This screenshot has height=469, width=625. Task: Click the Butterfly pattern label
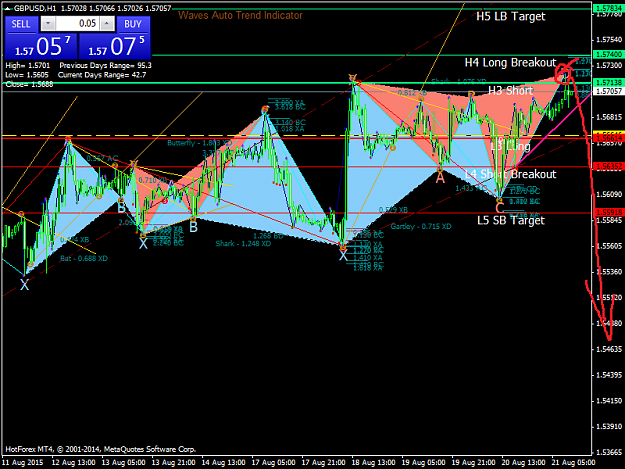200,143
